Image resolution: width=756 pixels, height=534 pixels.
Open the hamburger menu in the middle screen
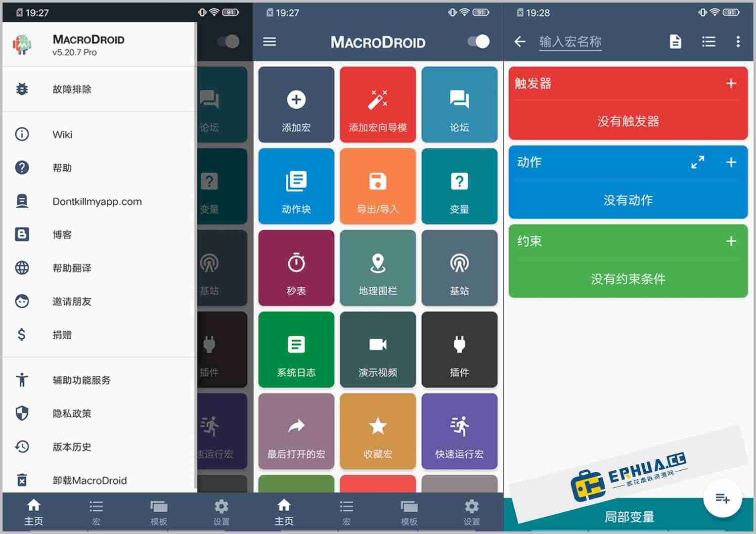tap(269, 42)
